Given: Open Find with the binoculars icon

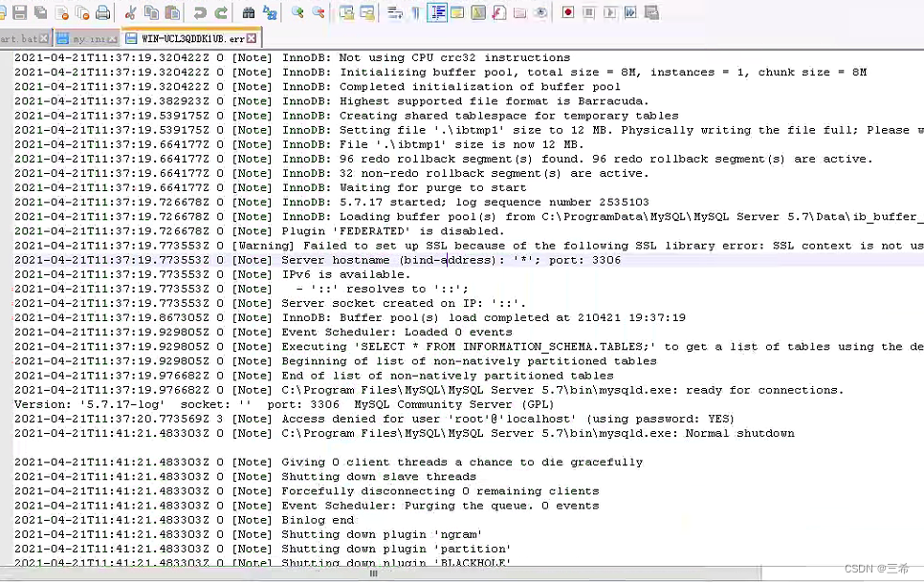Looking at the screenshot, I should click(x=248, y=12).
